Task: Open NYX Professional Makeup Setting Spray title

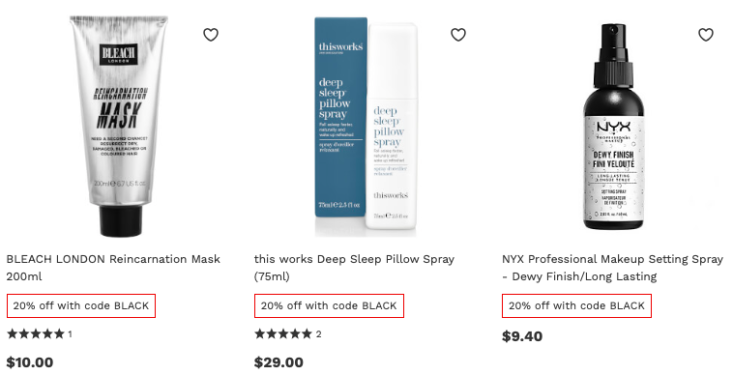Action: [612, 267]
